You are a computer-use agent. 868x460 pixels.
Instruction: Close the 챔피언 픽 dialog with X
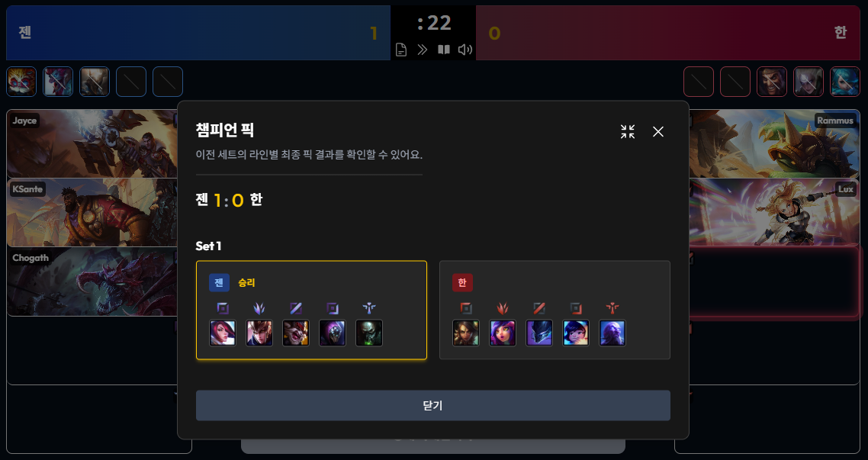tap(658, 132)
